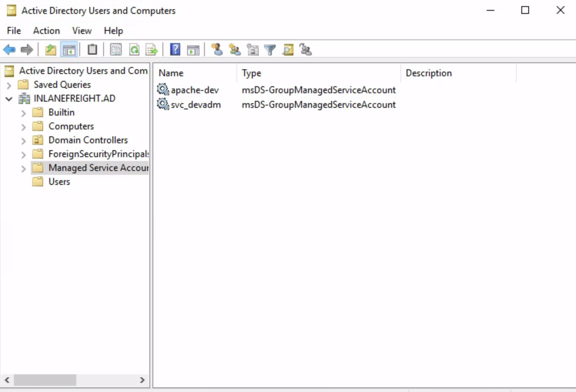Create a new user with toolbar icon
This screenshot has height=392, width=576.
(217, 50)
